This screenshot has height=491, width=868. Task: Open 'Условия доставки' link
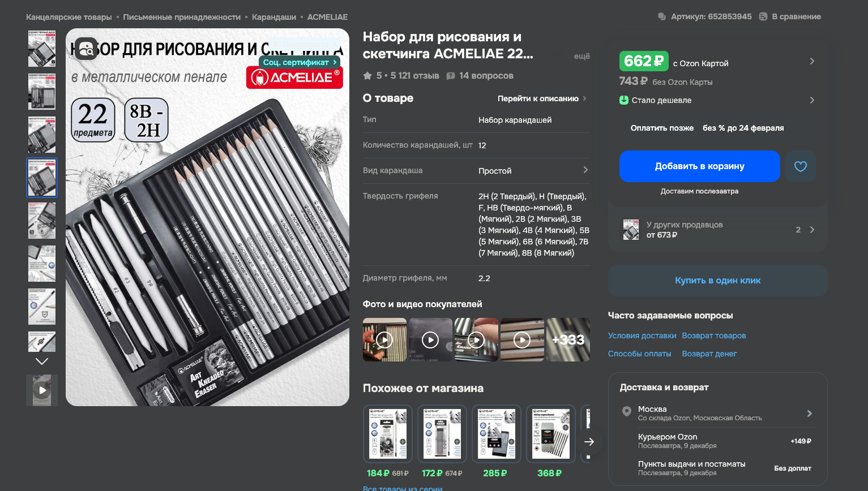tap(642, 335)
